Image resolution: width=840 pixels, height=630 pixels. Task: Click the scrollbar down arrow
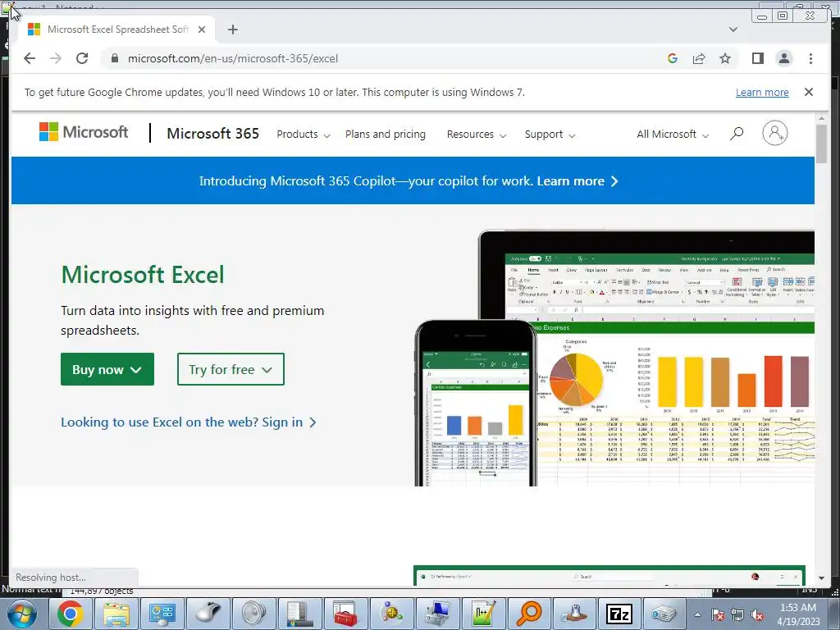[821, 578]
